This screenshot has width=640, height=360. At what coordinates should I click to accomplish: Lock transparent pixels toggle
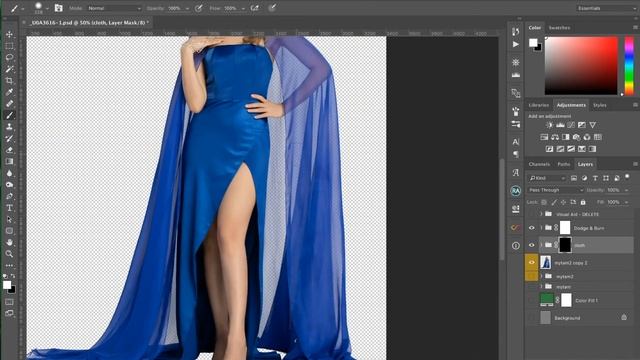coord(544,202)
